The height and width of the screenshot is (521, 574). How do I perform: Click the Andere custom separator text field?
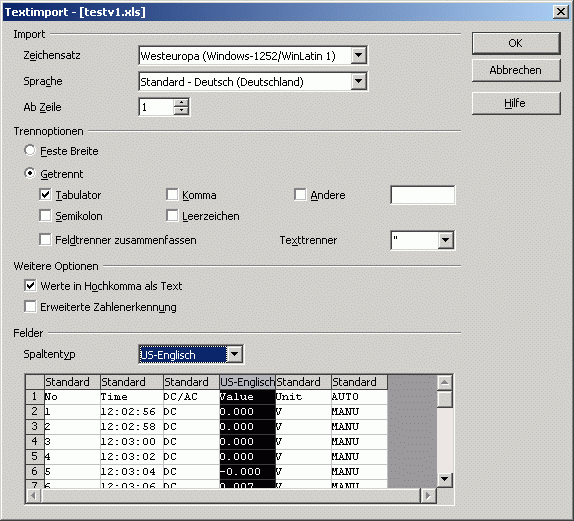pos(423,195)
